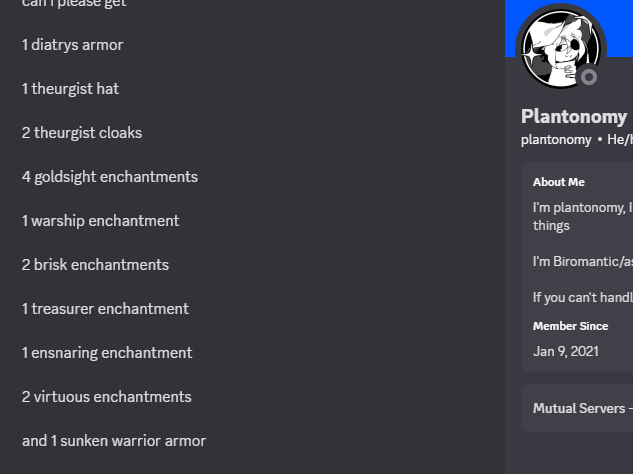Click the "1 ensnaring enchantment" message
Screen dimensions: 633x474
[107, 353]
